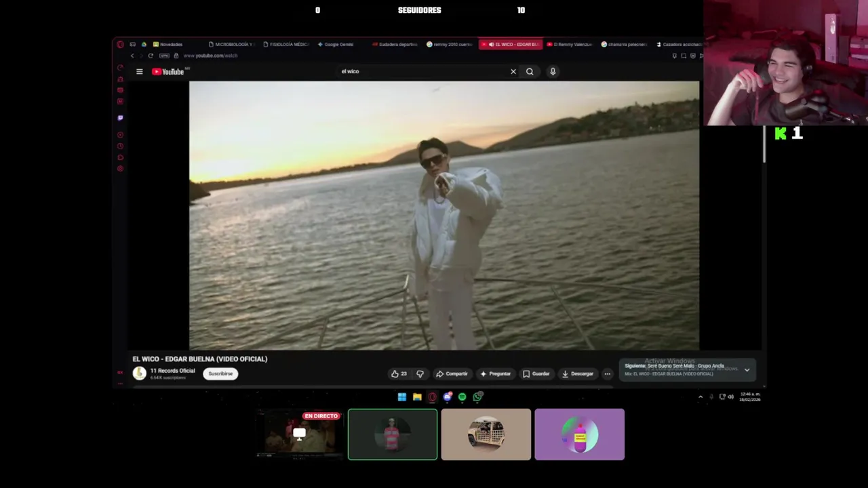Select the EL WICO - EDGAR BUELNA tab
Viewport: 868px width, 488px height.
511,44
